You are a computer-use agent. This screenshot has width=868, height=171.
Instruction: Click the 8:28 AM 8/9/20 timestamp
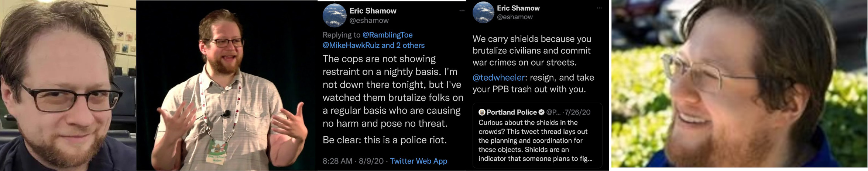(353, 161)
